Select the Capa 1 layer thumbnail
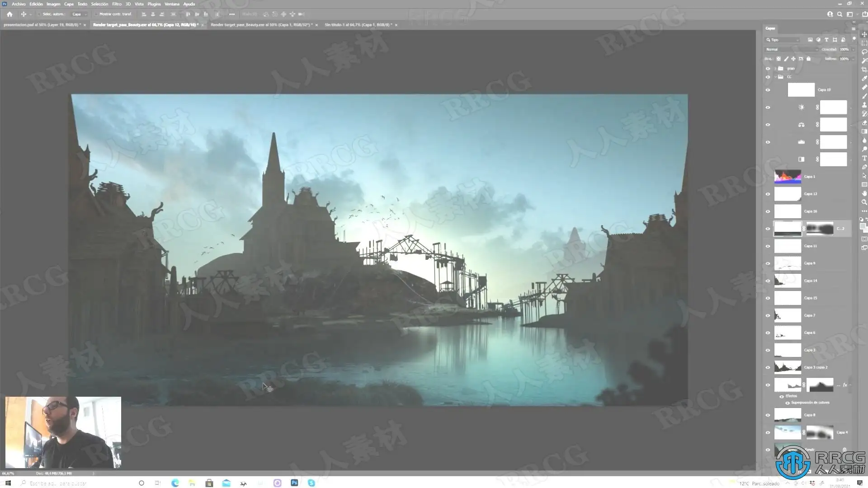 click(788, 176)
